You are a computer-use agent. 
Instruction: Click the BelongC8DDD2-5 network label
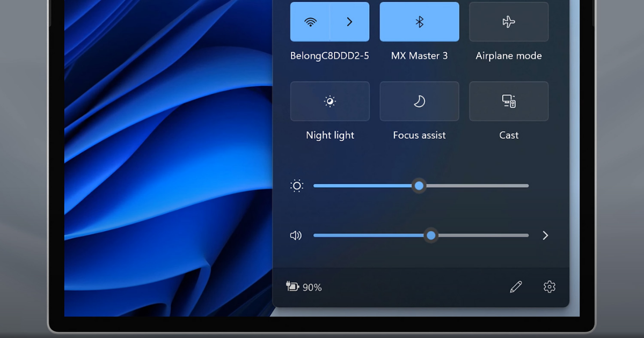330,56
